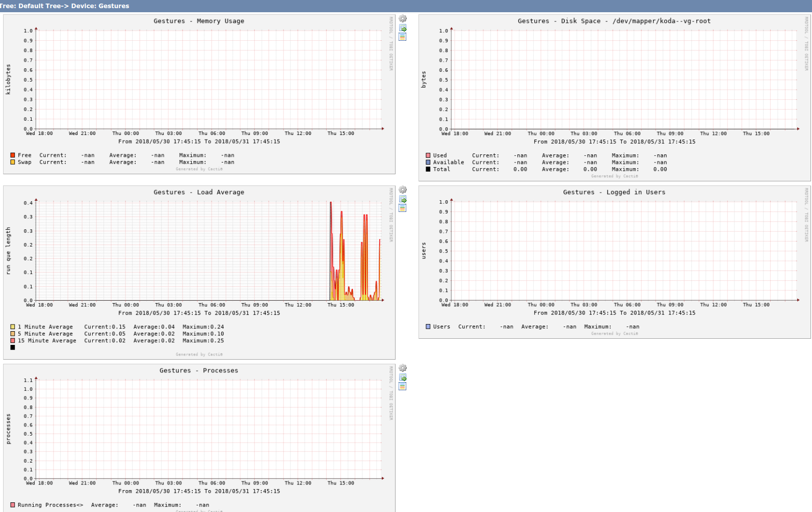Click 'Average:0.04' value for 1 Minute Average
The image size is (812, 512).
click(x=154, y=327)
